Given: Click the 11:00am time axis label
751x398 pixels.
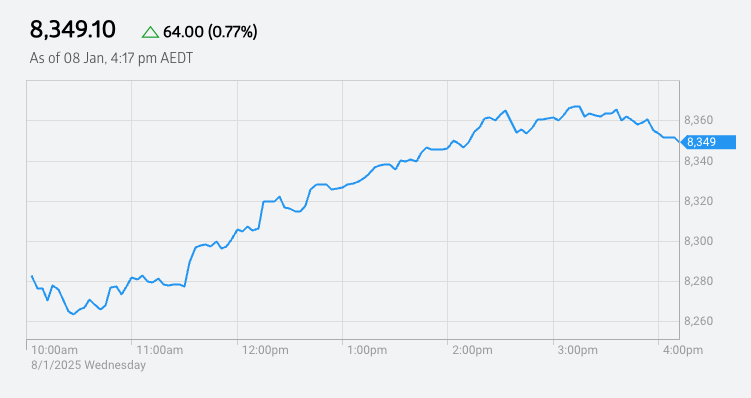Looking at the screenshot, I should (x=160, y=350).
